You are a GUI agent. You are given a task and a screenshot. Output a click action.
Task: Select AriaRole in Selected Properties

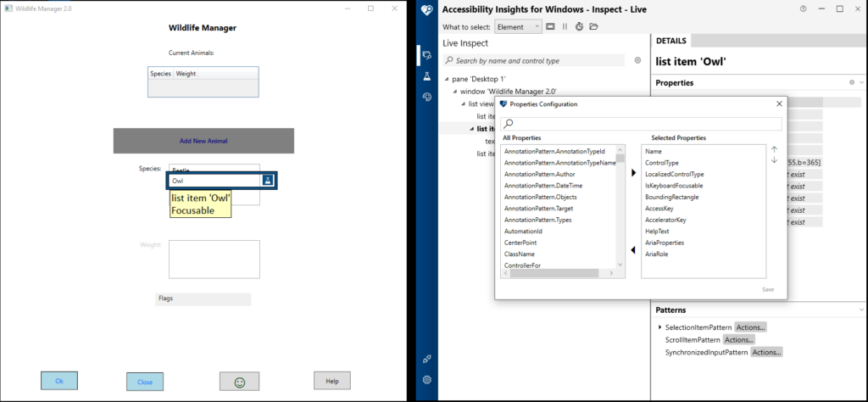click(x=657, y=254)
